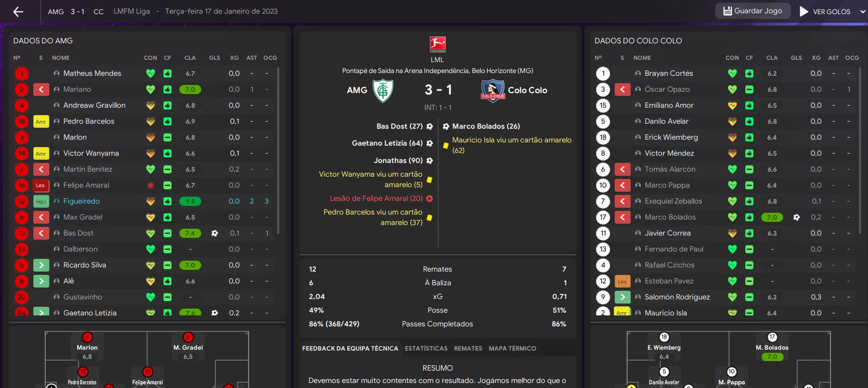Play goals with VER GOLOS button

pyautogui.click(x=826, y=11)
